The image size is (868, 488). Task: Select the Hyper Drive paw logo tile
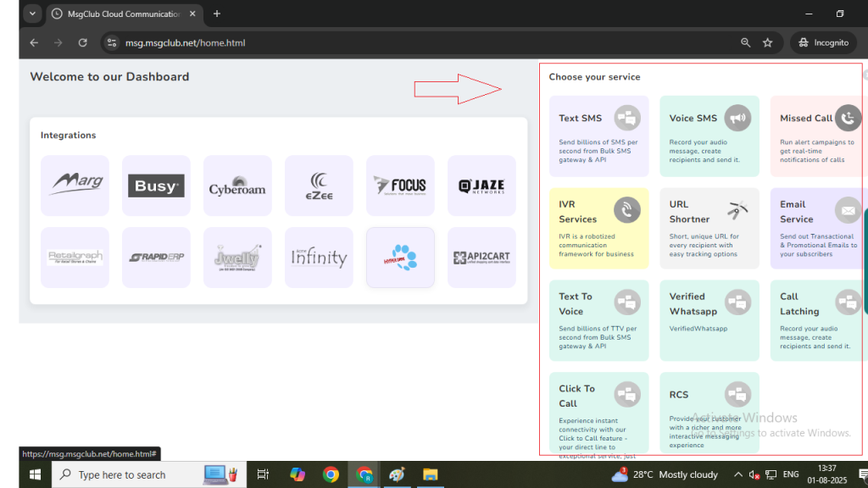[x=400, y=258]
